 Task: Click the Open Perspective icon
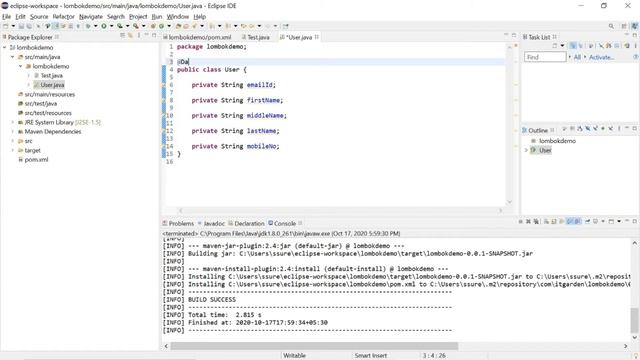coord(624,26)
